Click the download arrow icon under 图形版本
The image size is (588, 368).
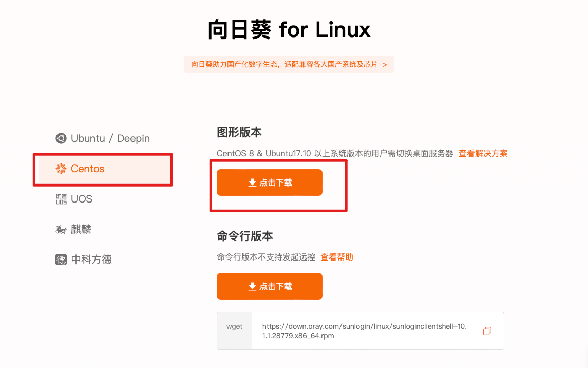pos(252,182)
